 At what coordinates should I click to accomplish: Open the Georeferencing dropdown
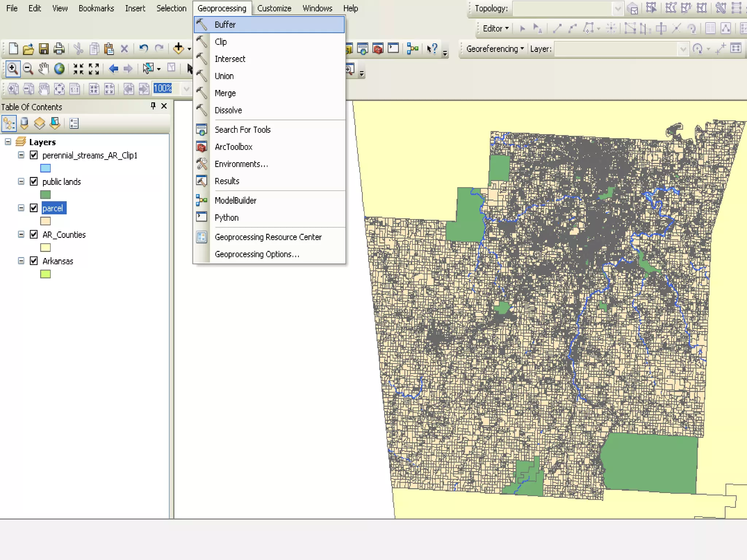pos(495,49)
